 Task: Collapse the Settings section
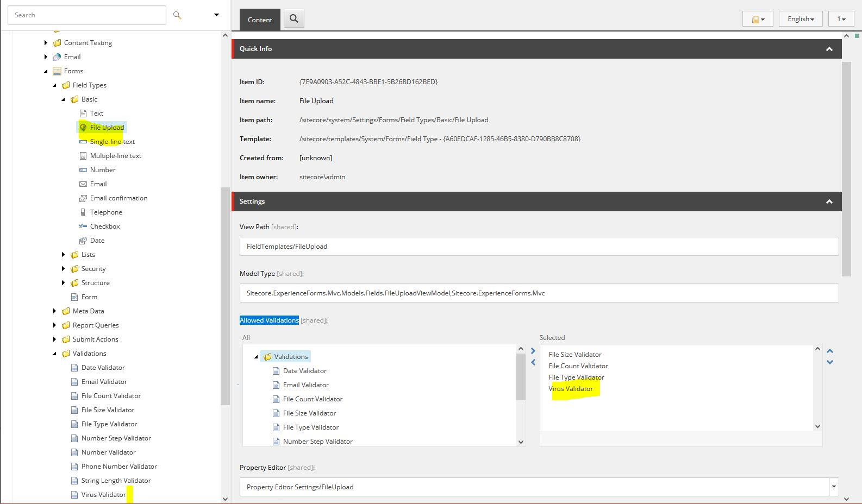(829, 201)
